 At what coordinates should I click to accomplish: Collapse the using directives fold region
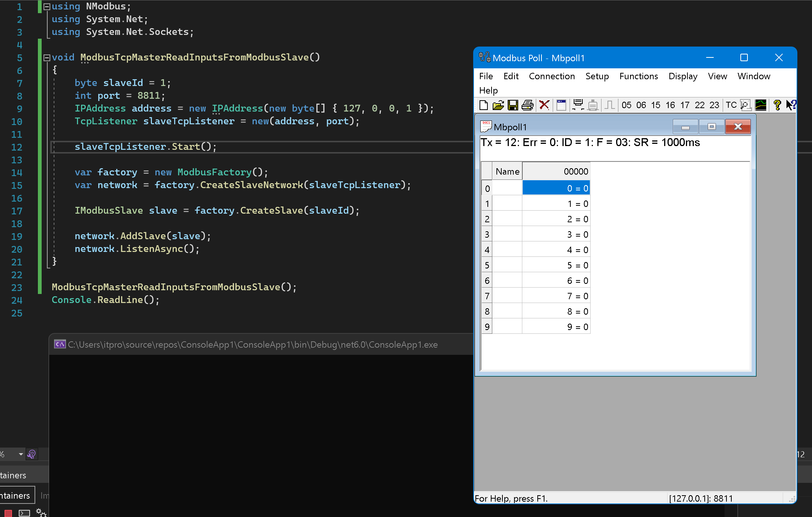point(47,6)
